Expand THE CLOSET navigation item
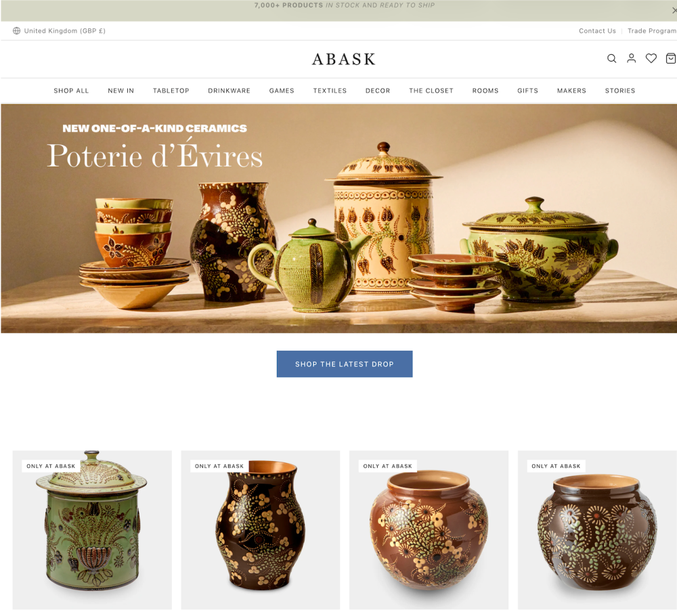This screenshot has height=616, width=677. click(431, 91)
